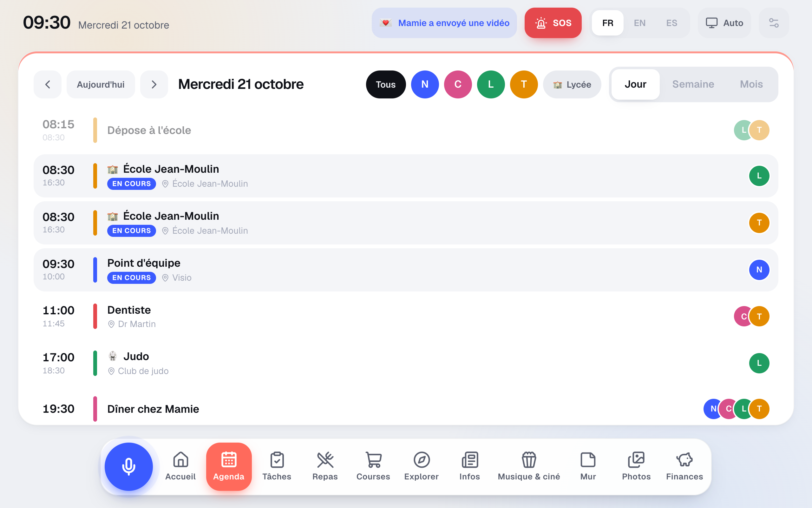
Task: Click L avatar on Judo row
Action: pos(759,363)
